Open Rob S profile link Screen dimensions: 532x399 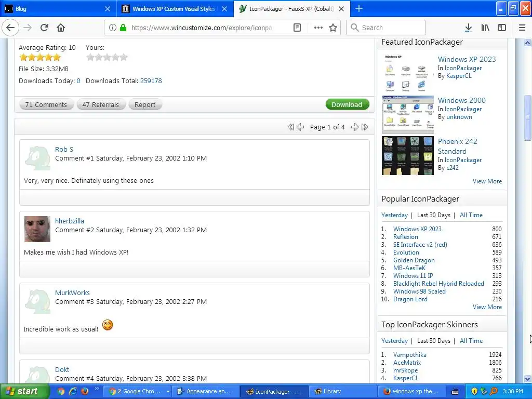click(64, 149)
